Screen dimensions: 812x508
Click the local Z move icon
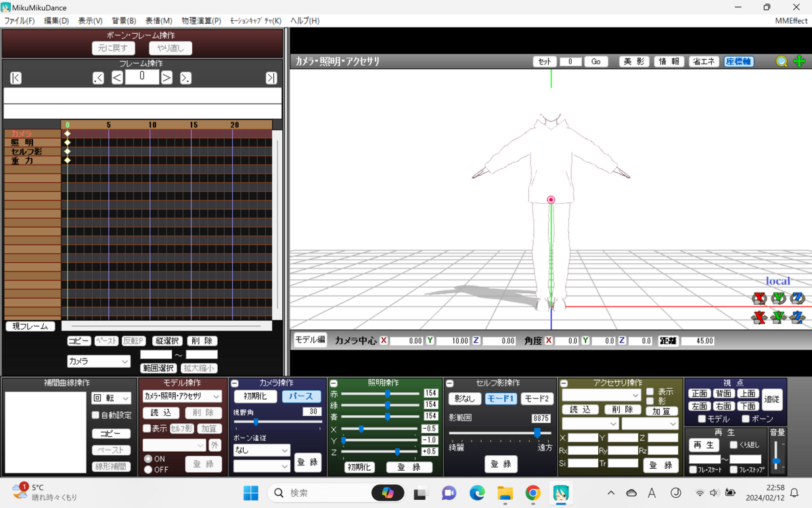click(797, 317)
